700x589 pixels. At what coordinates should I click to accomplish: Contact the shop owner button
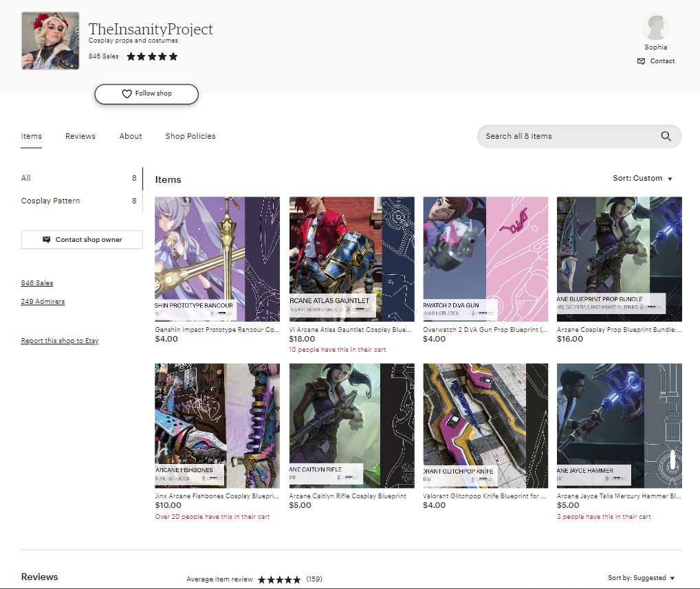[82, 240]
